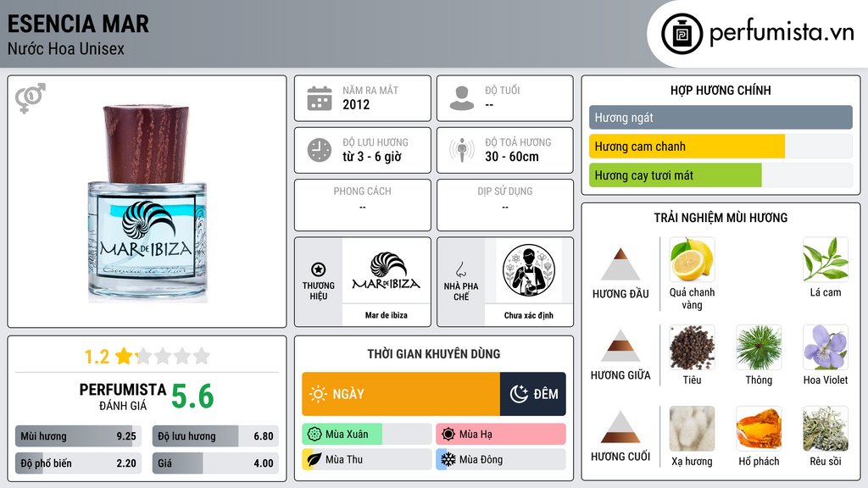Screen dimensions: 868x488
Task: Click the launch year value 2012
Action: pyautogui.click(x=356, y=104)
